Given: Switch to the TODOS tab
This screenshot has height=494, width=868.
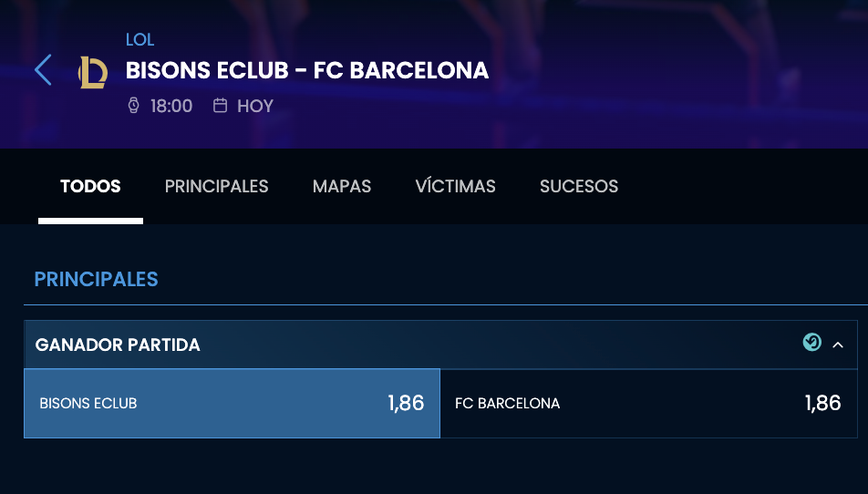Looking at the screenshot, I should [x=90, y=186].
